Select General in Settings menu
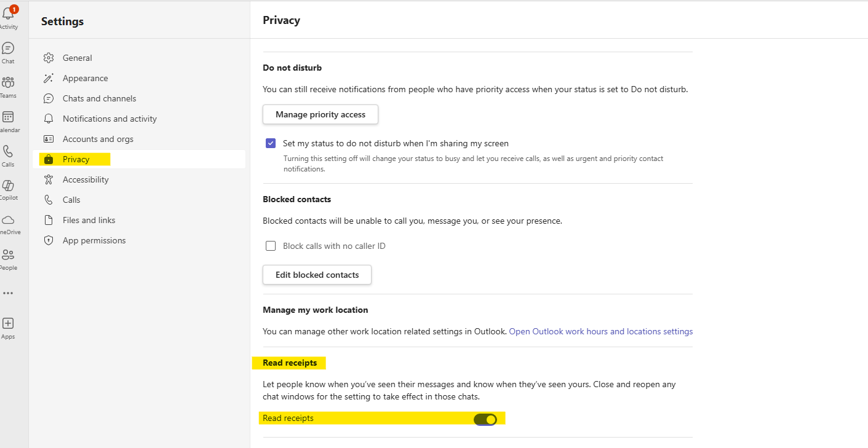The width and height of the screenshot is (868, 448). pyautogui.click(x=77, y=58)
